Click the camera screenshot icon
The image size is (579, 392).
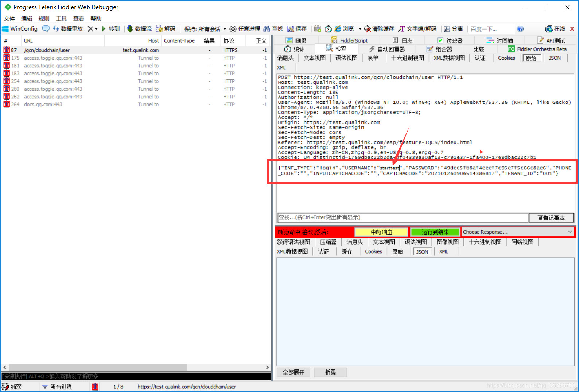pos(317,29)
